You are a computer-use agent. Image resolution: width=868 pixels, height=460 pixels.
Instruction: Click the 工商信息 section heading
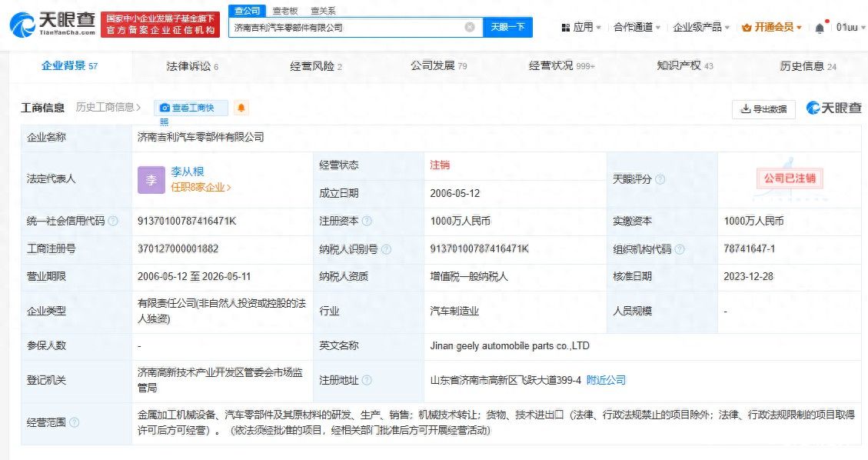(42, 108)
